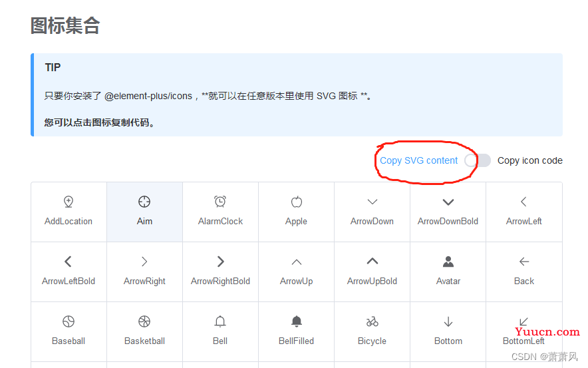Choose the Copy icon code option label

click(530, 160)
